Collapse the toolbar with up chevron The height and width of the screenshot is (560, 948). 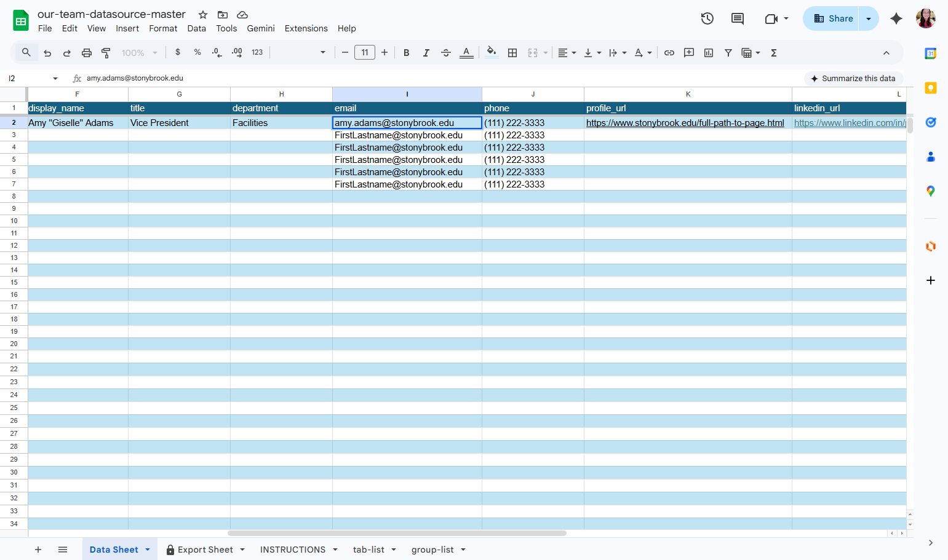click(886, 53)
